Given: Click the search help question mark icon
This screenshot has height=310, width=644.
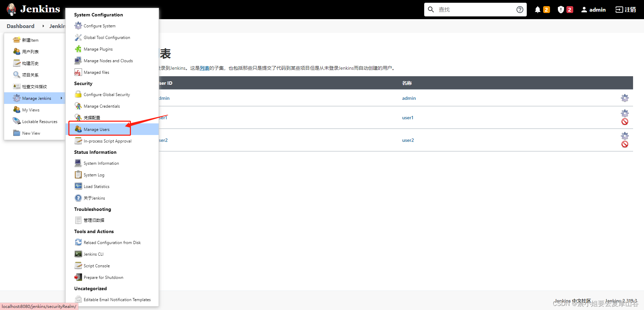Looking at the screenshot, I should [520, 10].
